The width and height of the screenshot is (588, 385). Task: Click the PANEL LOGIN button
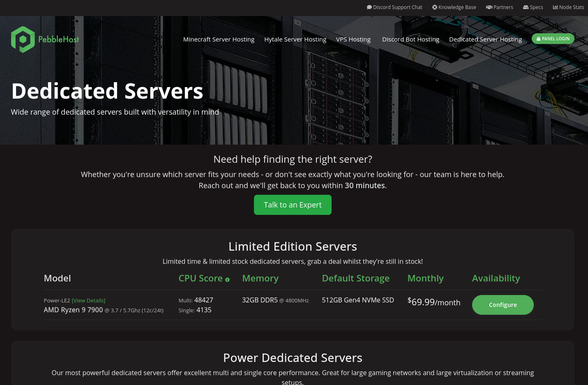(x=553, y=39)
